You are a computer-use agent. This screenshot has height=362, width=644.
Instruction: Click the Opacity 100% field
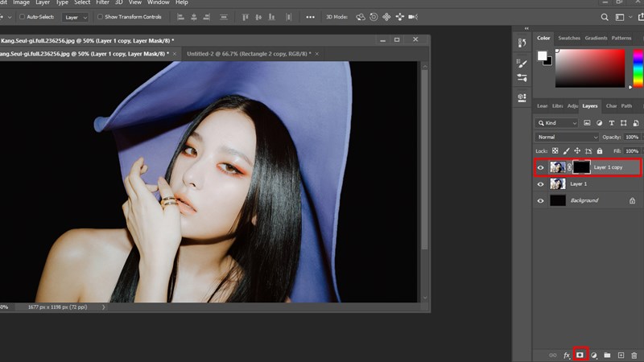632,137
